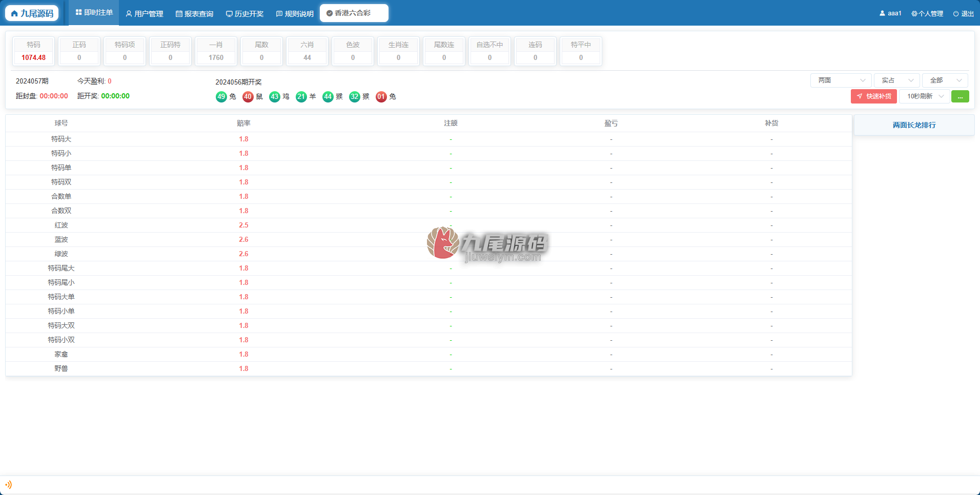The width and height of the screenshot is (980, 495).
Task: Click the 退出 logout icon
Action: tap(956, 14)
